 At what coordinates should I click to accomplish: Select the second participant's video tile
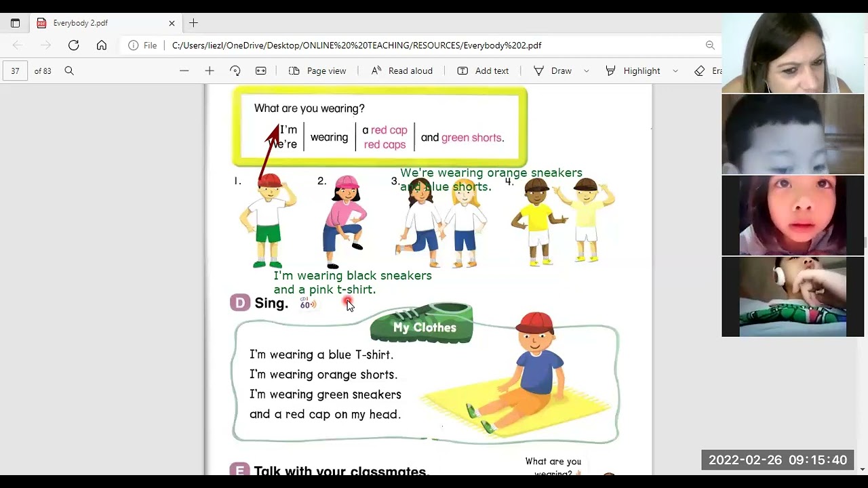(793, 134)
